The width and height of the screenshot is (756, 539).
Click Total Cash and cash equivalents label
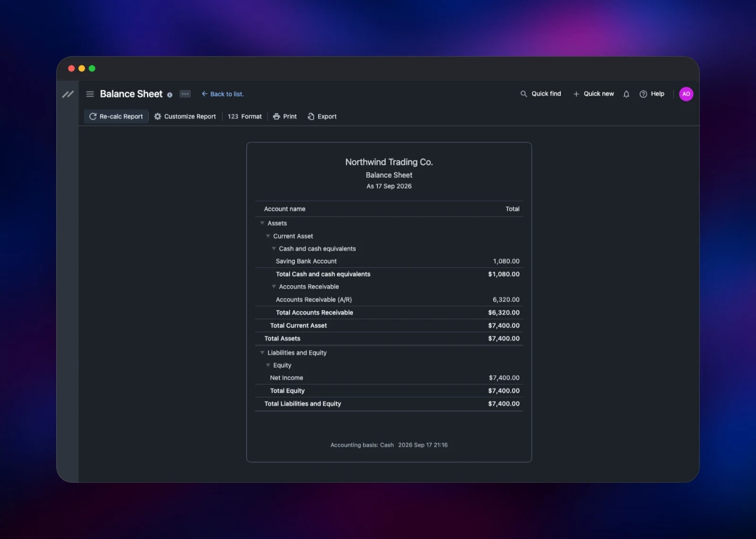323,274
